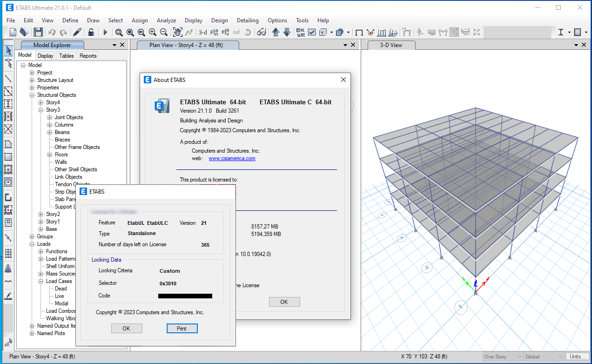Click OK in the ETABS license dialog

126,328
